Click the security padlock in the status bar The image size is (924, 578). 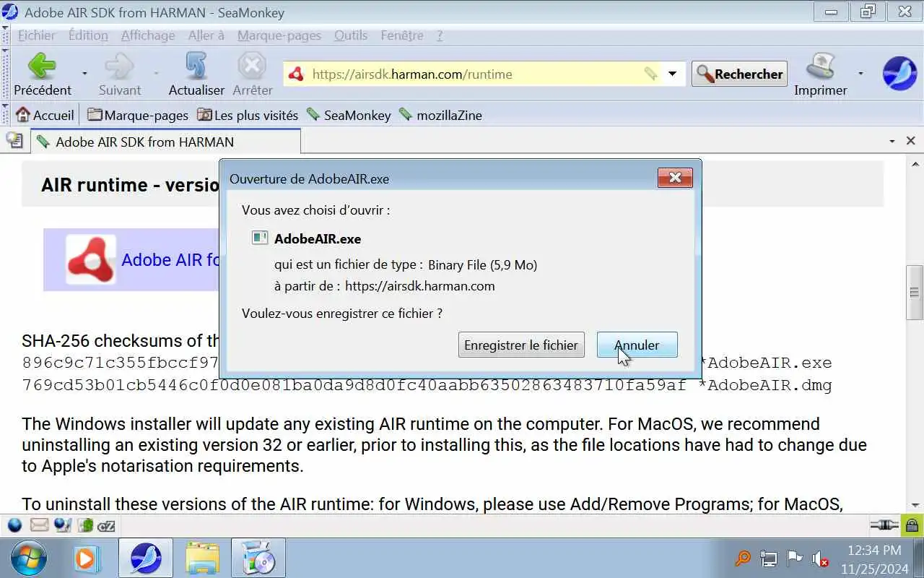point(912,525)
